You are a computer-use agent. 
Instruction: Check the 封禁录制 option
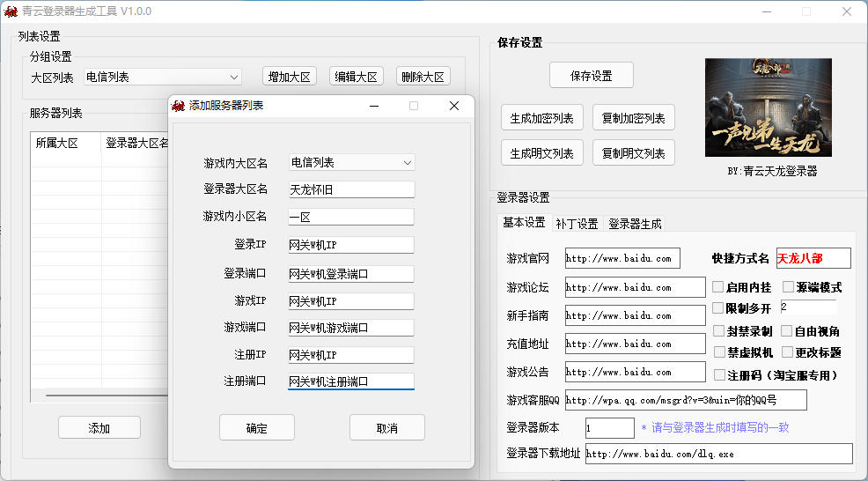click(718, 331)
